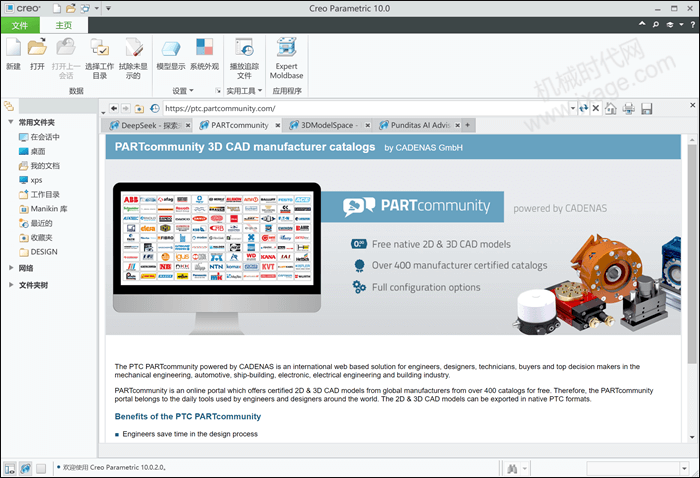Select 我的文档 folder
The width and height of the screenshot is (700, 478).
(x=39, y=166)
